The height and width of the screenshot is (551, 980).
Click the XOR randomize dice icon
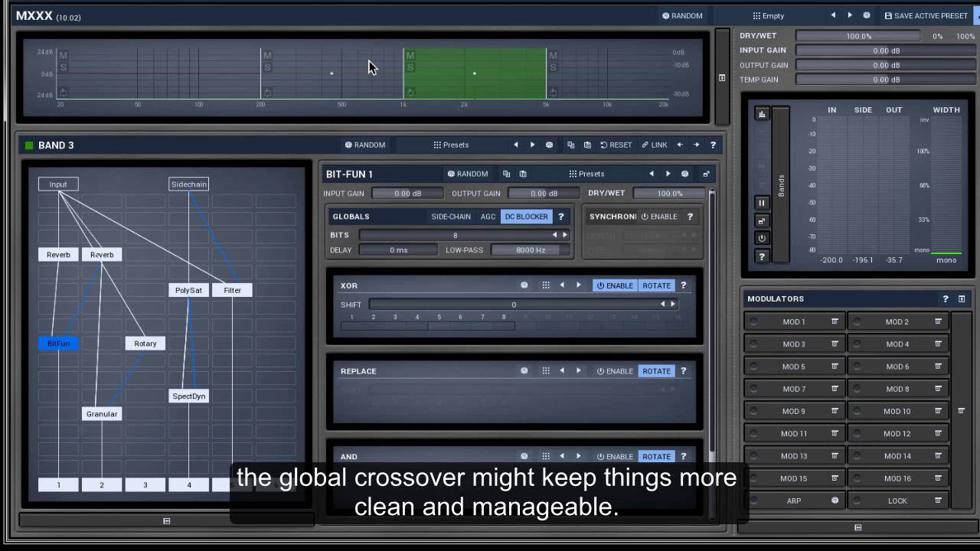(x=524, y=285)
